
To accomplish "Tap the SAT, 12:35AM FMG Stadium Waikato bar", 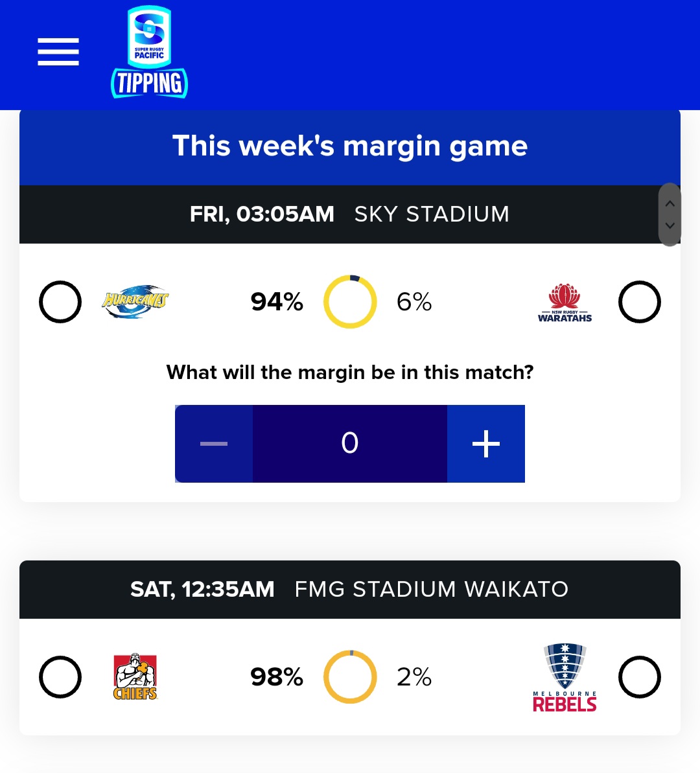I will coord(350,590).
